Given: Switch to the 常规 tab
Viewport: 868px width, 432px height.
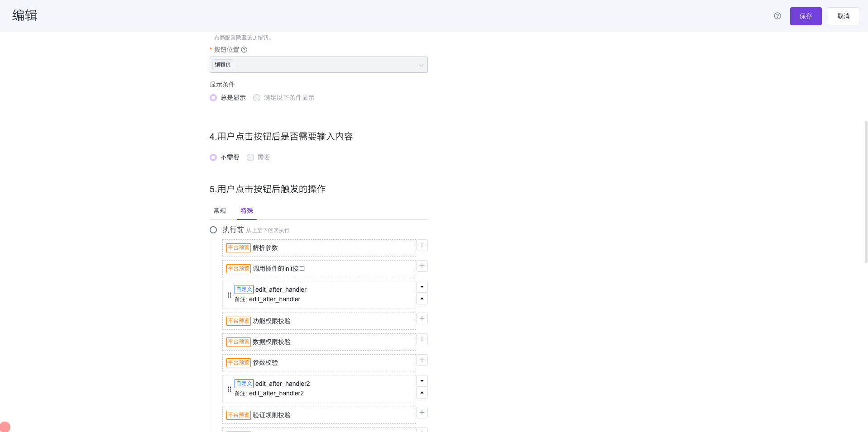Looking at the screenshot, I should tap(219, 210).
